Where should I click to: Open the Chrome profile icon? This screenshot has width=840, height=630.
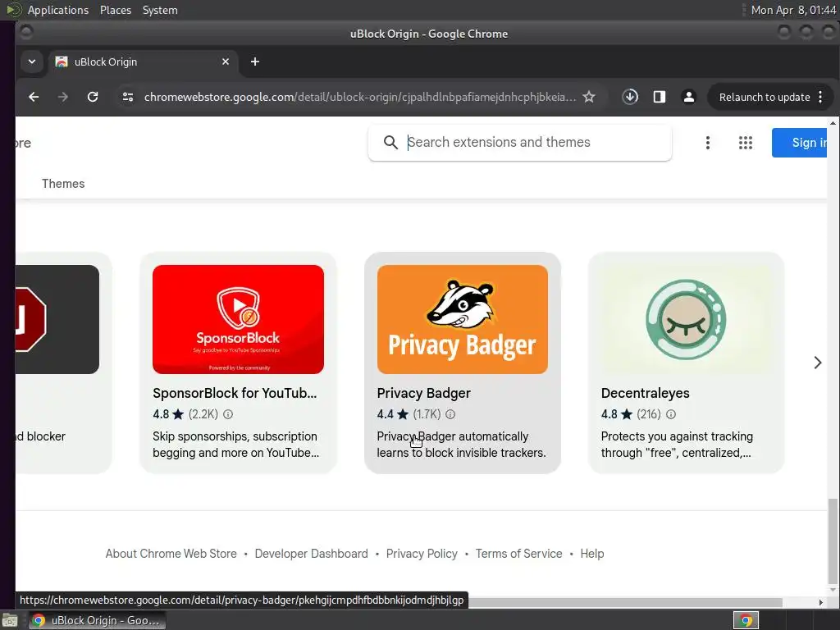[689, 97]
